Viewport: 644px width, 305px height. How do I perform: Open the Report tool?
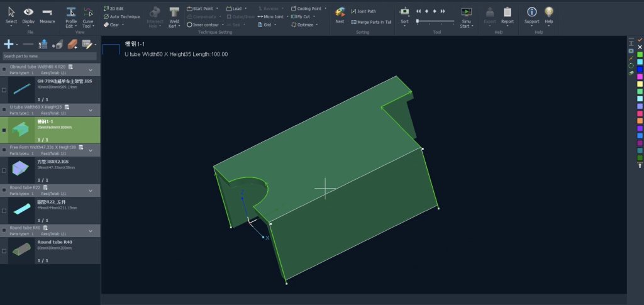[507, 15]
